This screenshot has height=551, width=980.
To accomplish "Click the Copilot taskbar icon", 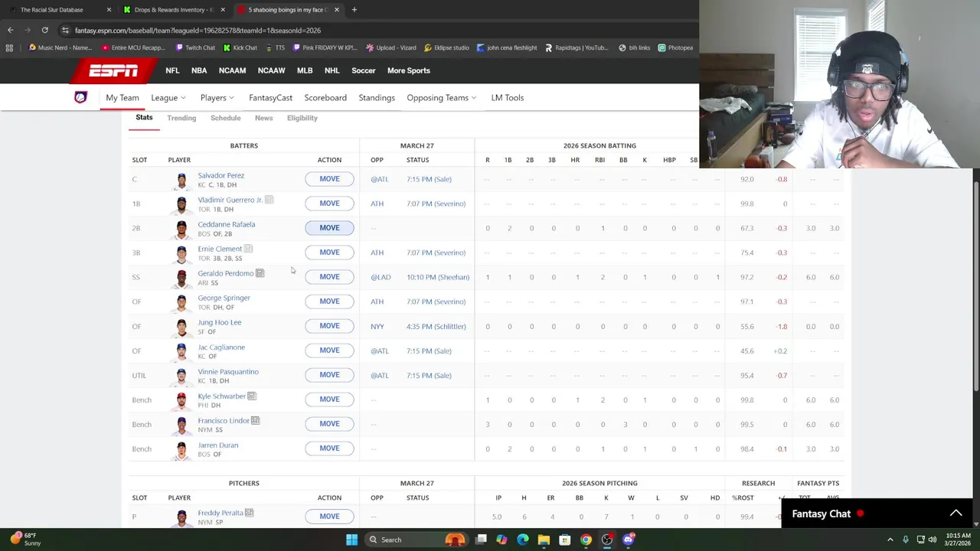I will [x=501, y=540].
